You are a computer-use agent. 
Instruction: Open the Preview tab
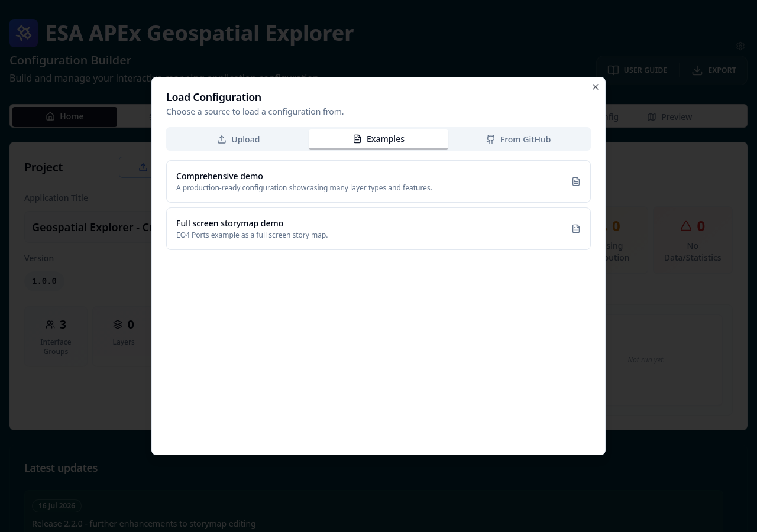point(669,117)
